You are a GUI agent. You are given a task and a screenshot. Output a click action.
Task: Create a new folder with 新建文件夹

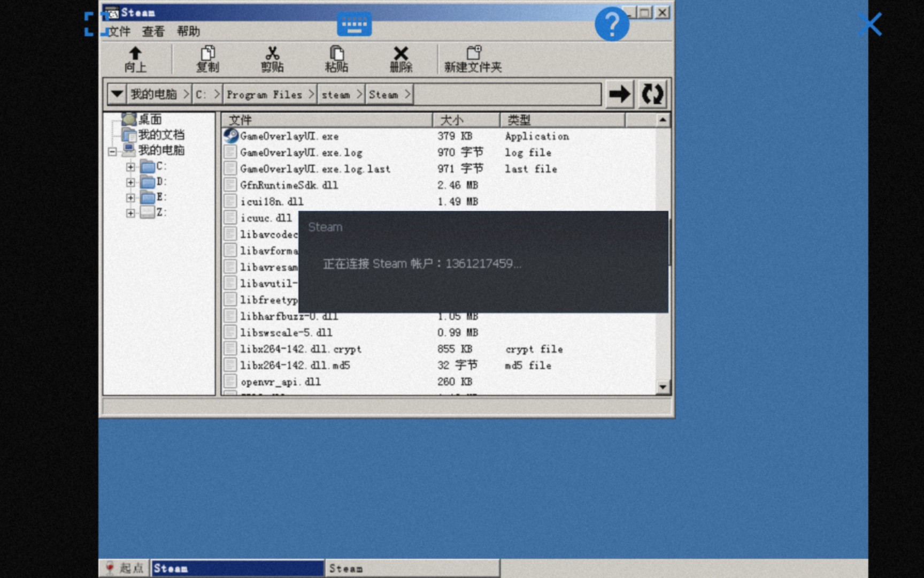coord(473,59)
